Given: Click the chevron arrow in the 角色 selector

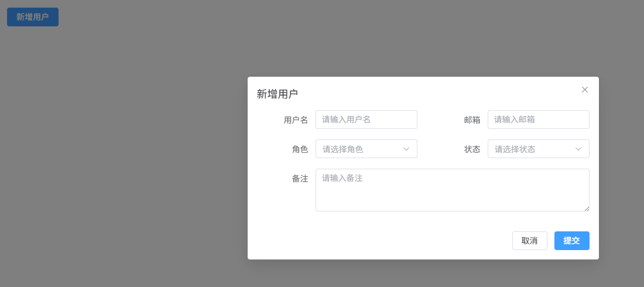Looking at the screenshot, I should click(406, 149).
